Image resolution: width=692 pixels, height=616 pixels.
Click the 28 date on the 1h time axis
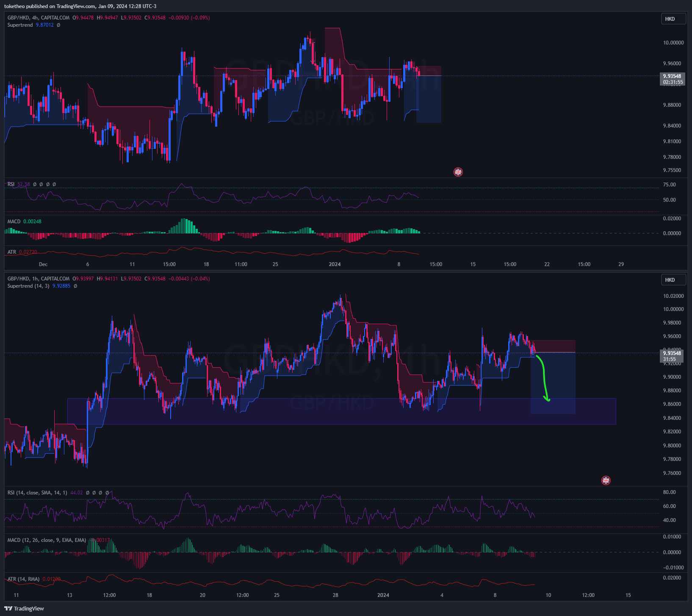point(335,595)
